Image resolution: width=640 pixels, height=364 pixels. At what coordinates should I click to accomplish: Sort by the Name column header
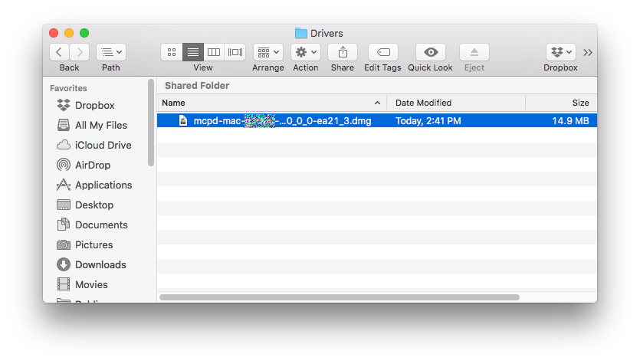coord(272,103)
